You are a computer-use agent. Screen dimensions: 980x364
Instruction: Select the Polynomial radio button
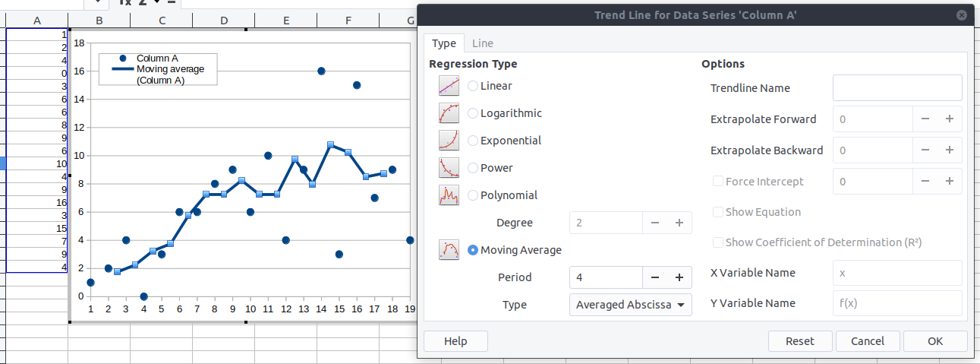473,195
